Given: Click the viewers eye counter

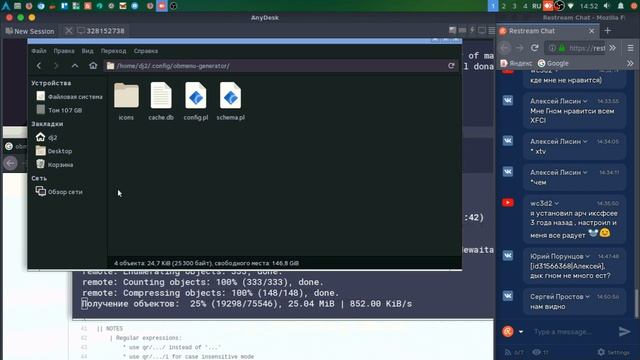Looking at the screenshot, I should [540, 352].
